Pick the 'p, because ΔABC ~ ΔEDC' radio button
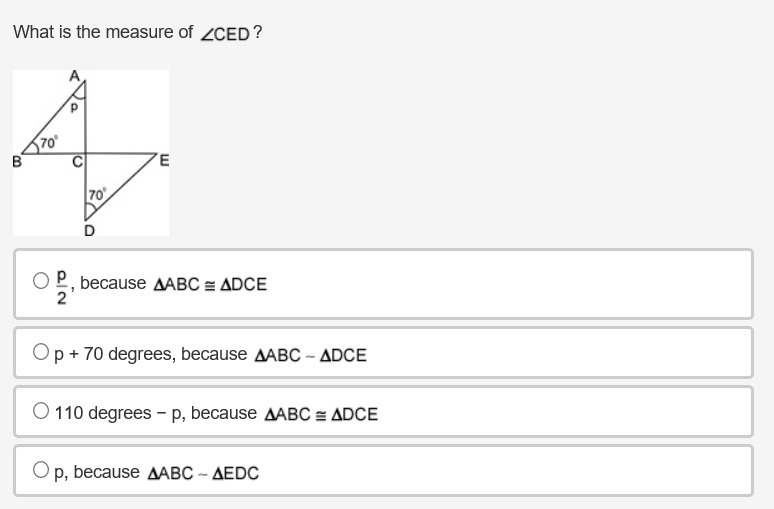 [41, 470]
